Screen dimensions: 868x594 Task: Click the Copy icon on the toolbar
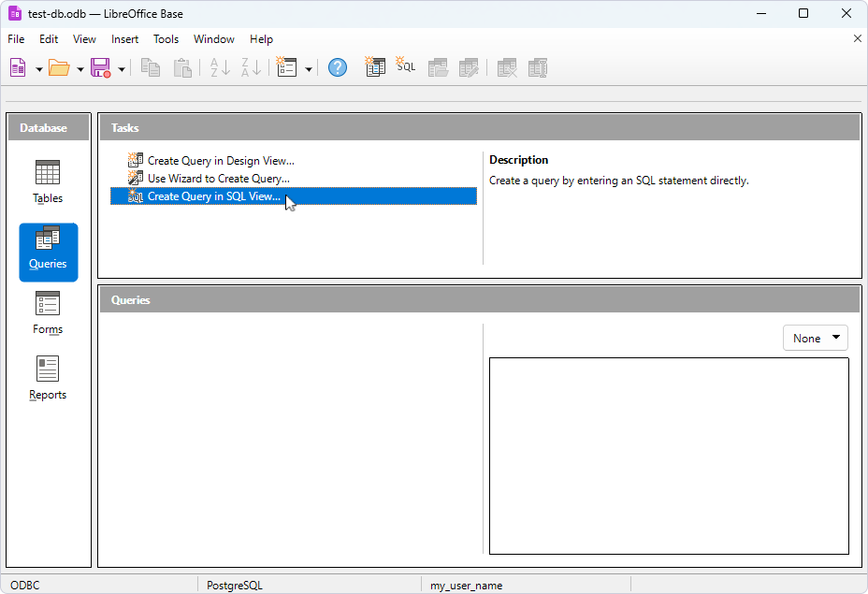click(150, 66)
